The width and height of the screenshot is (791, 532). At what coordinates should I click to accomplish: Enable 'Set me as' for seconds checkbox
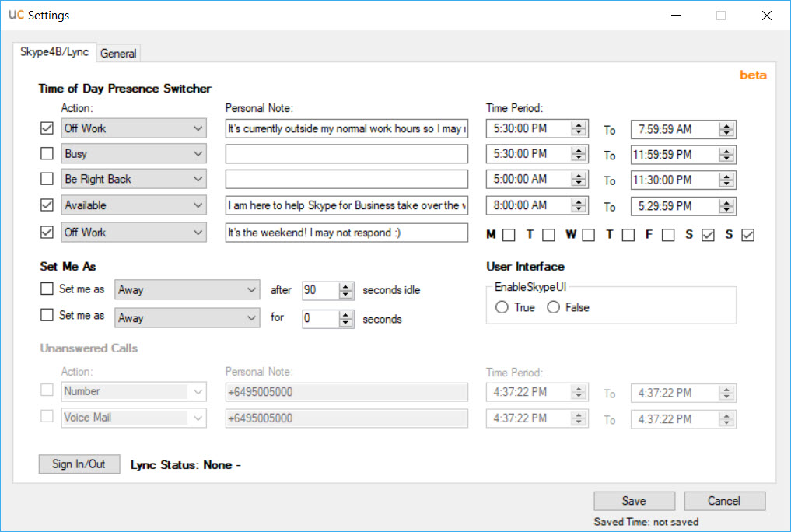tap(47, 315)
